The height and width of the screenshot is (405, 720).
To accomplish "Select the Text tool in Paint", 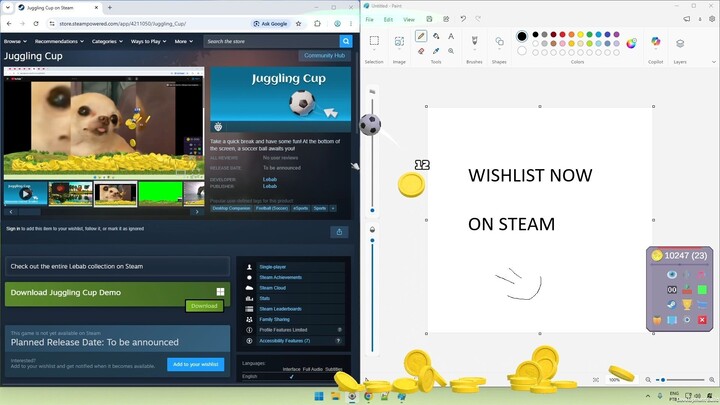I will click(451, 36).
